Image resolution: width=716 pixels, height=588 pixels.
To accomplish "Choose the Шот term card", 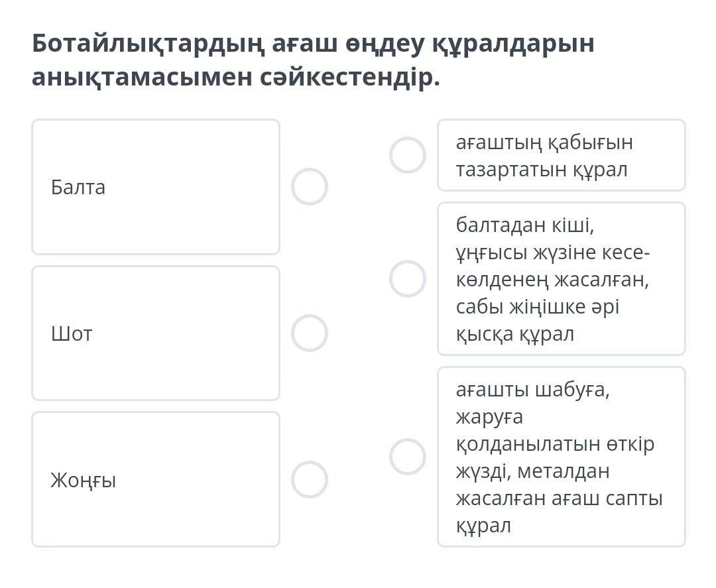I will click(156, 333).
